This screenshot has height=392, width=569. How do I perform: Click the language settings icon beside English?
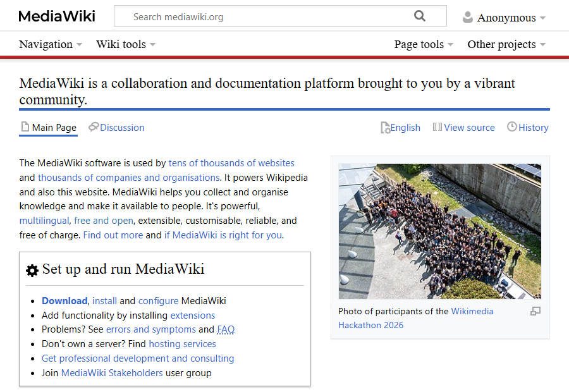[x=386, y=128]
